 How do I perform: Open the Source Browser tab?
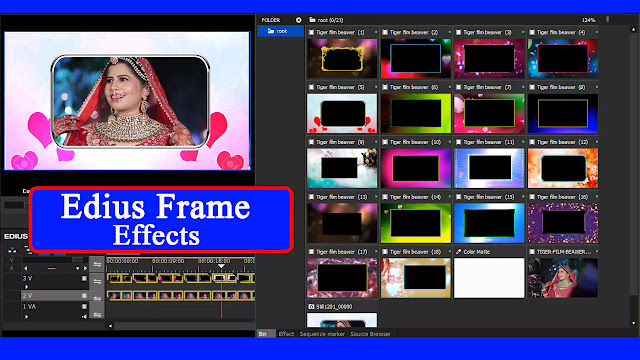click(370, 334)
